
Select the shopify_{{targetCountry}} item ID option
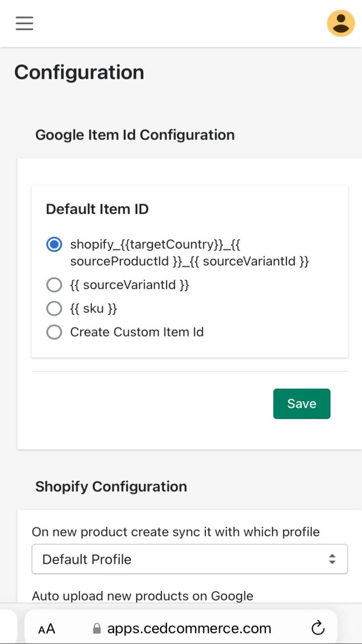coord(54,244)
